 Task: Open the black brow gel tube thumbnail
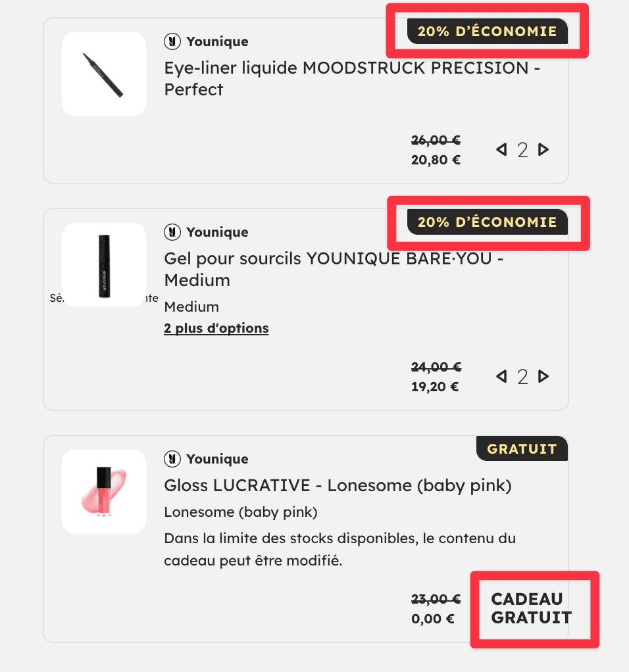(104, 265)
